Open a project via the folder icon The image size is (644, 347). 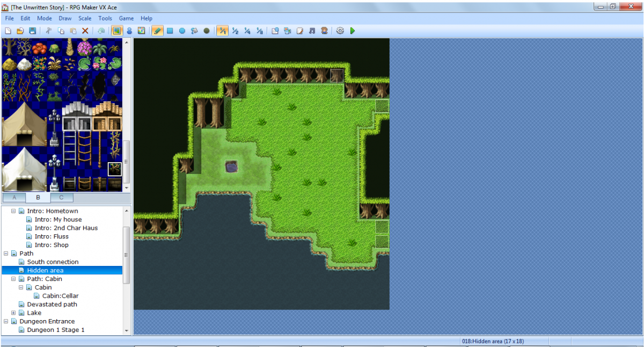(20, 31)
